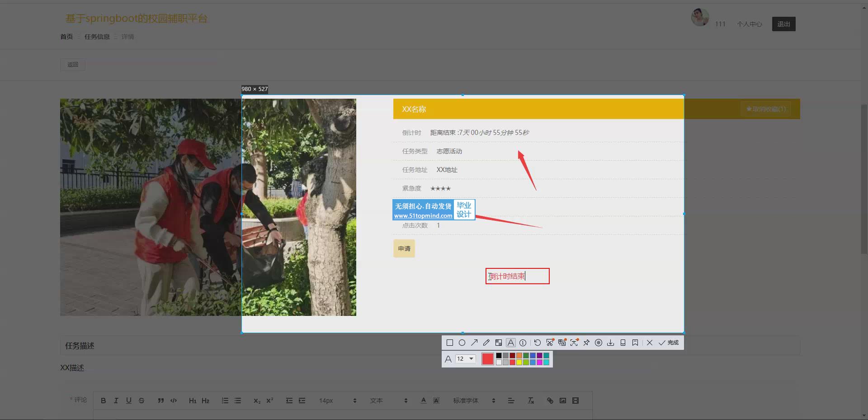Image resolution: width=868 pixels, height=420 pixels.
Task: Pick the magenta color swatch
Action: tap(539, 362)
